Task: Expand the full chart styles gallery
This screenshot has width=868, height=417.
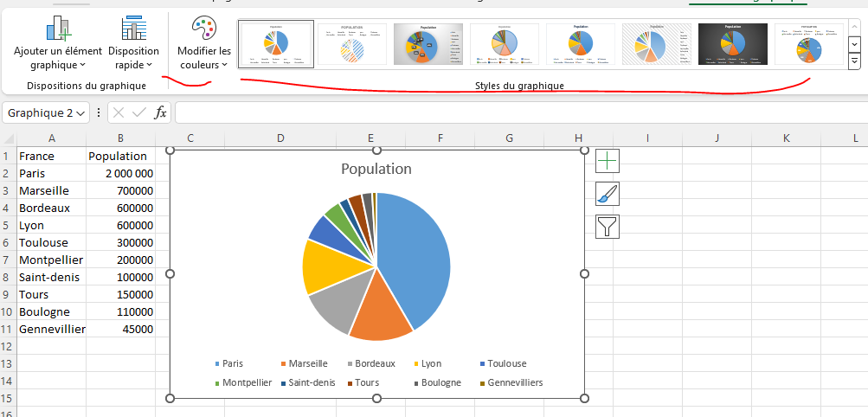Action: pos(854,62)
